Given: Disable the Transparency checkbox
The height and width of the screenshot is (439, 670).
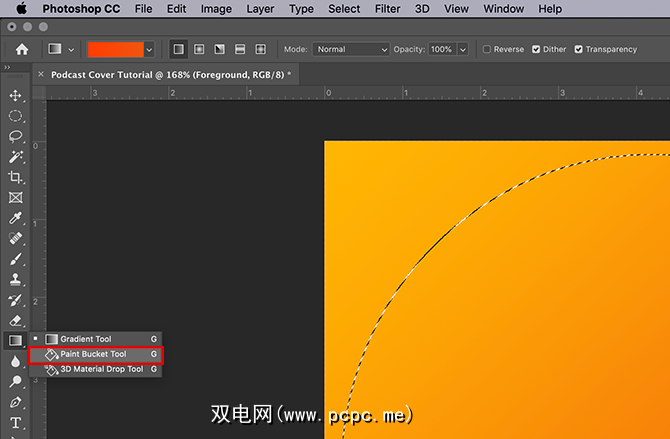Looking at the screenshot, I should [579, 49].
